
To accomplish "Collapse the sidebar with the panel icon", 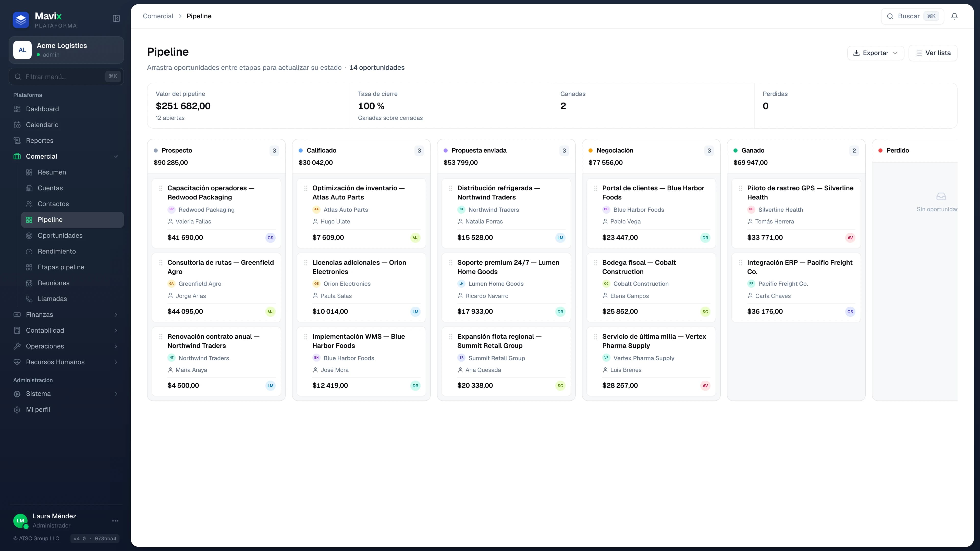I will [x=116, y=19].
